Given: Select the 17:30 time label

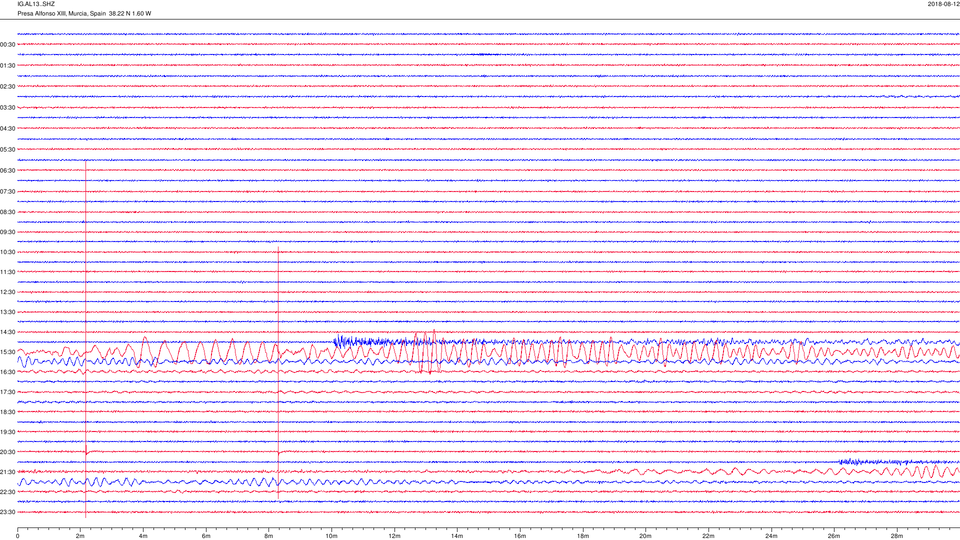Looking at the screenshot, I should (8, 392).
